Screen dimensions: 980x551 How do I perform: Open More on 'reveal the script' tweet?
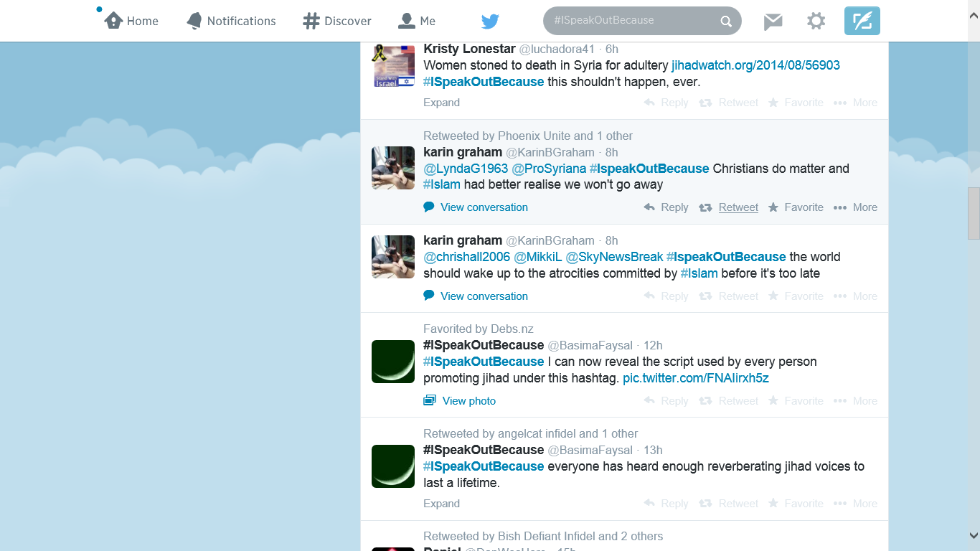click(855, 401)
